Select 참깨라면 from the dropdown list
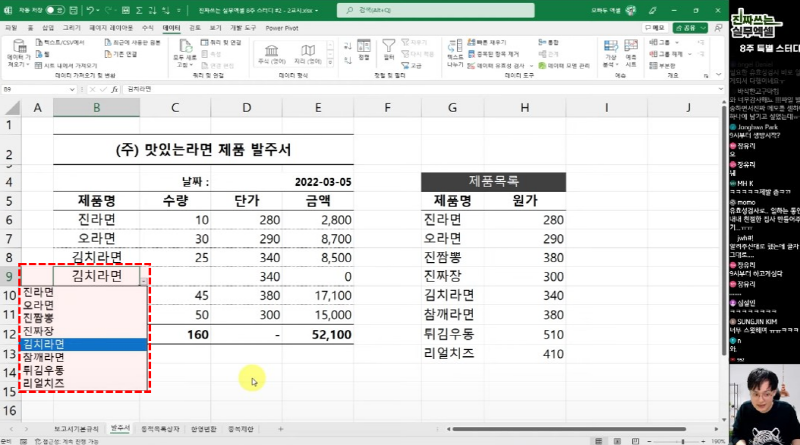This screenshot has width=800, height=445. click(x=84, y=357)
